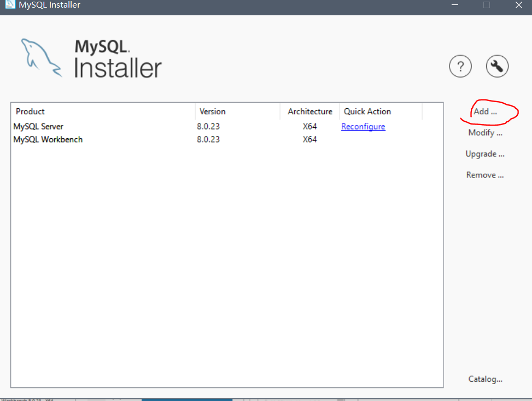Close the MySQL Installer window
This screenshot has width=532, height=401.
[x=519, y=5]
